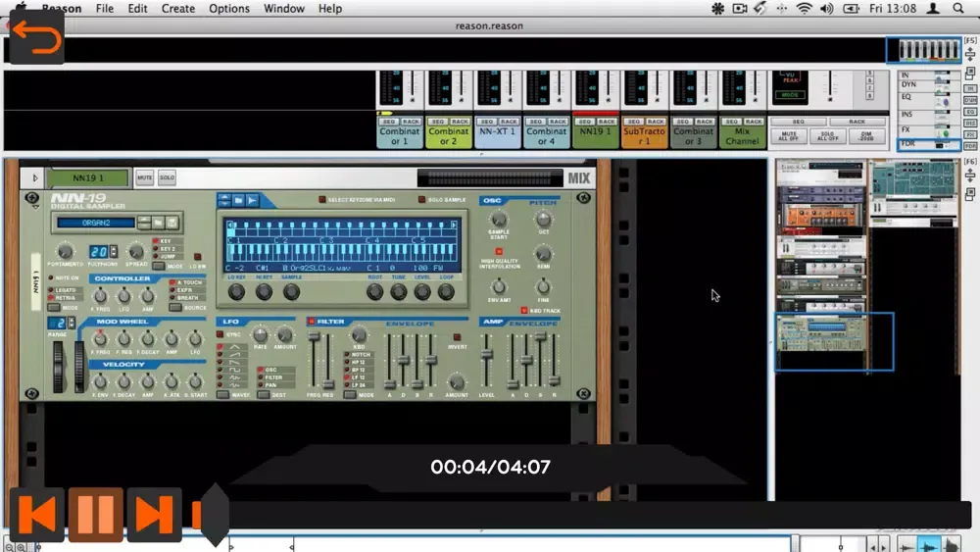Click the amp LEVEL slider

pyautogui.click(x=486, y=354)
